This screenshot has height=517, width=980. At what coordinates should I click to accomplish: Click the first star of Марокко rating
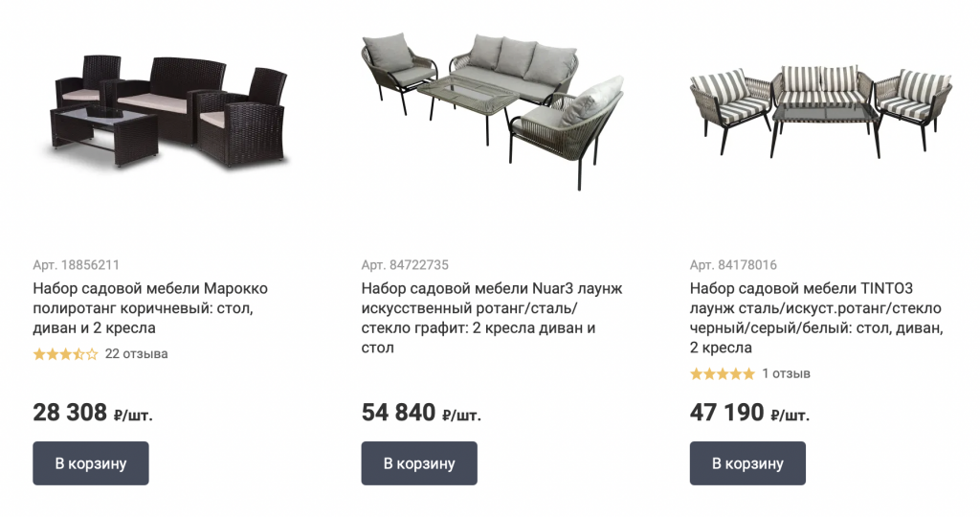tap(39, 354)
